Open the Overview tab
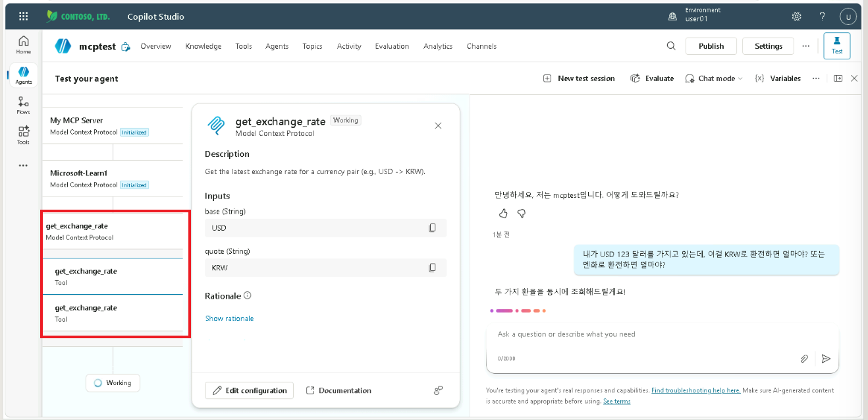Screen dimensions: 868x420 [156, 46]
